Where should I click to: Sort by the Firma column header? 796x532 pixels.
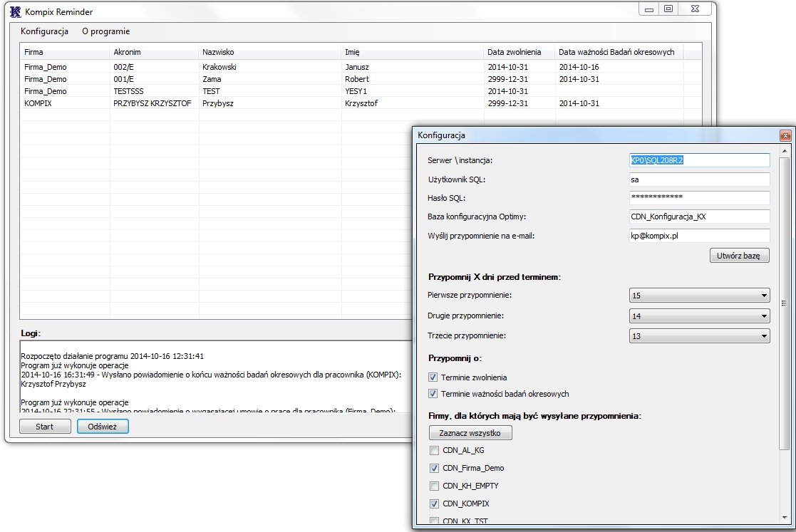coord(64,52)
